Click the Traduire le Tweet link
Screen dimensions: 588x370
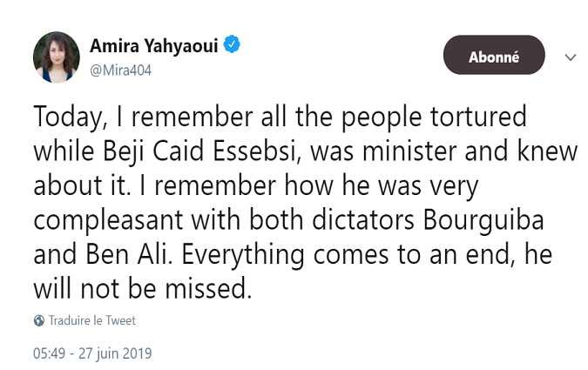tap(91, 320)
